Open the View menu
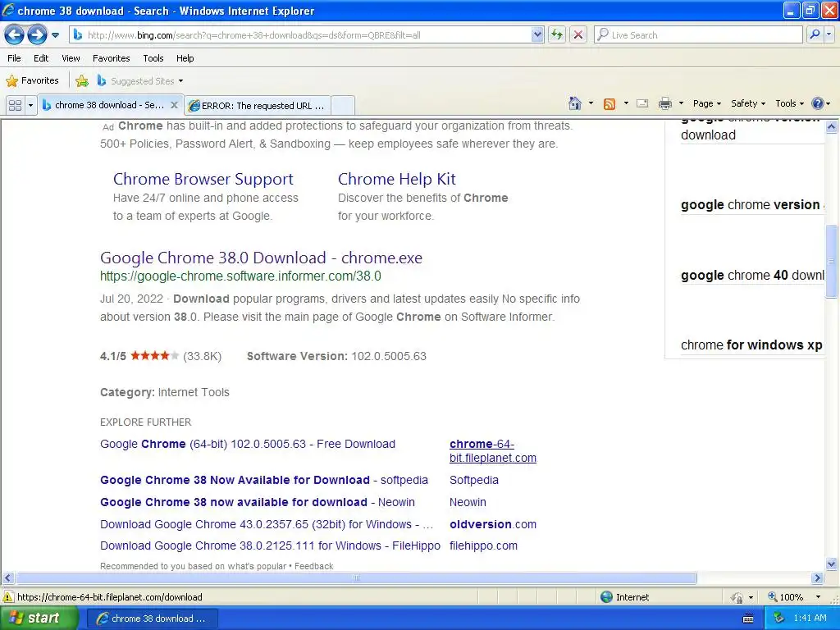Screen dimensions: 840x630 click(71, 58)
